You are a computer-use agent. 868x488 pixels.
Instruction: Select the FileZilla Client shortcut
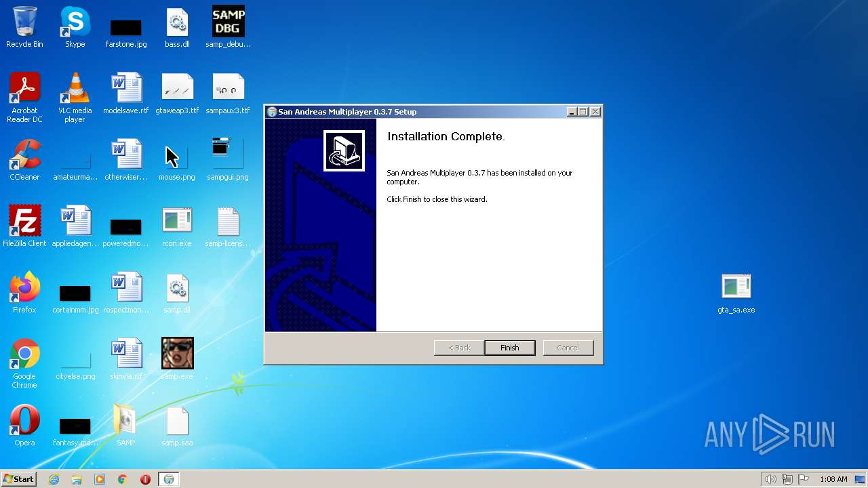[x=24, y=226]
